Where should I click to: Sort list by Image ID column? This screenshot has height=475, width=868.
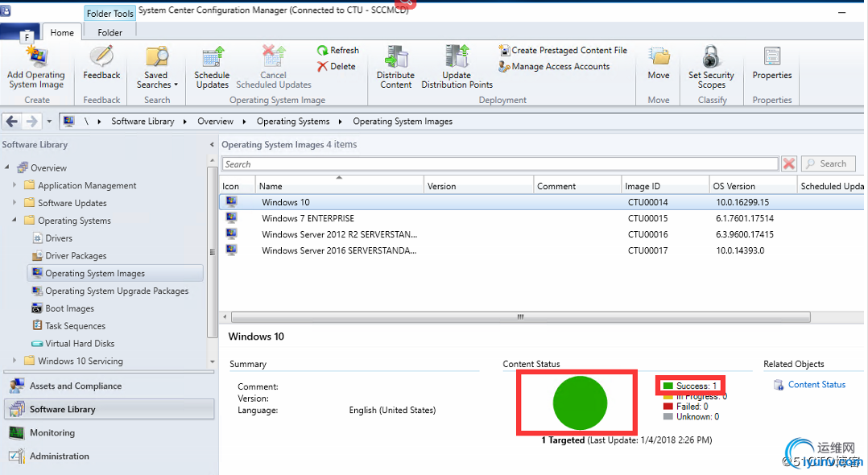[665, 186]
